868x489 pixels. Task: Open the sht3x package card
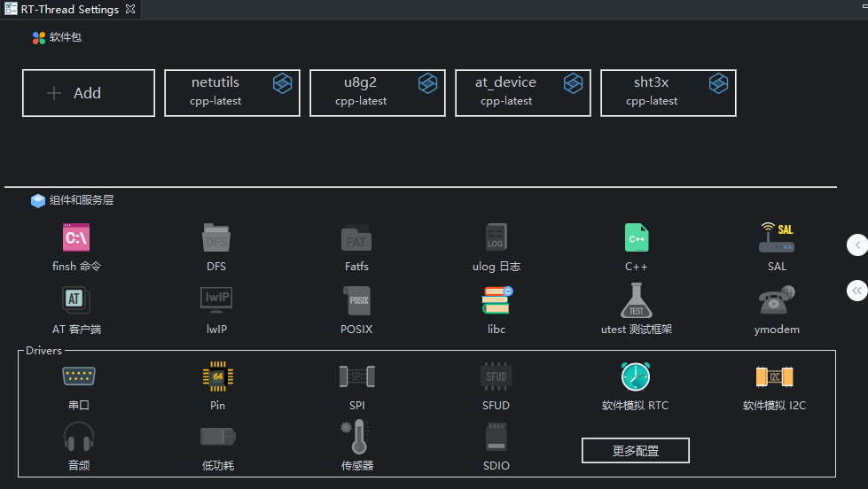pyautogui.click(x=669, y=93)
